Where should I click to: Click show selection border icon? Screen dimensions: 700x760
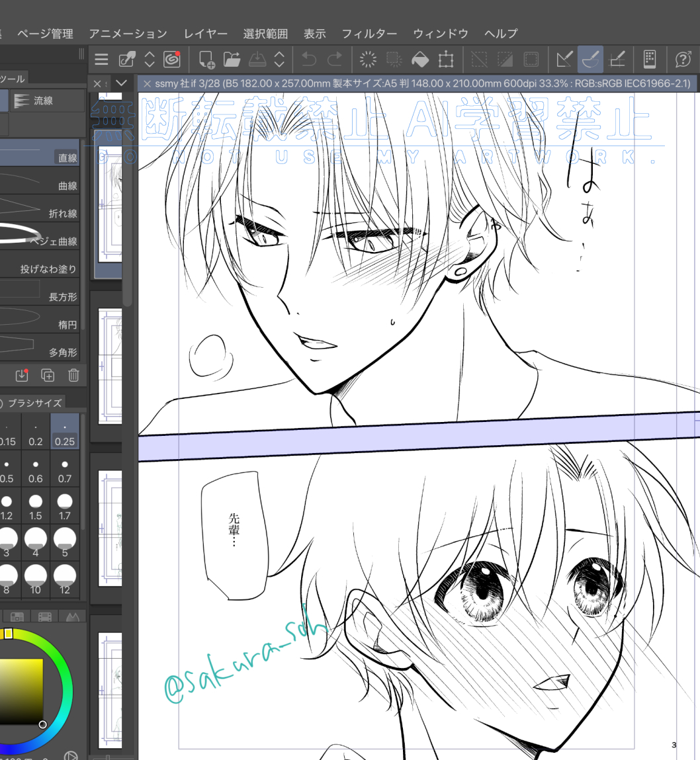point(531,60)
